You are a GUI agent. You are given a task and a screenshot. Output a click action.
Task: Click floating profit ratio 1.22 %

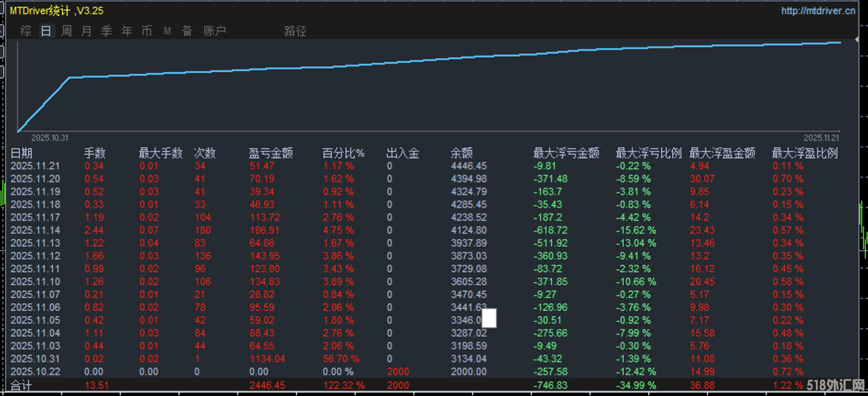pos(788,385)
